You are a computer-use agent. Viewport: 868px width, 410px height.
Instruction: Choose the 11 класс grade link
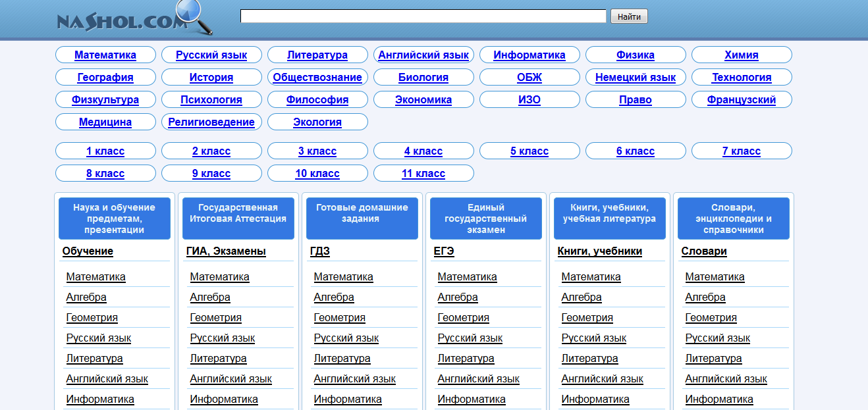423,174
